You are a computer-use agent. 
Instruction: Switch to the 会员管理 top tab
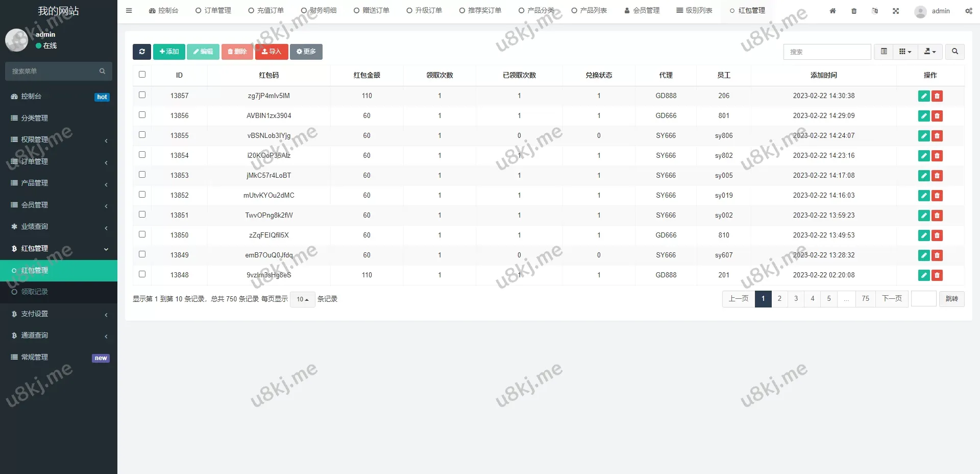tap(642, 10)
